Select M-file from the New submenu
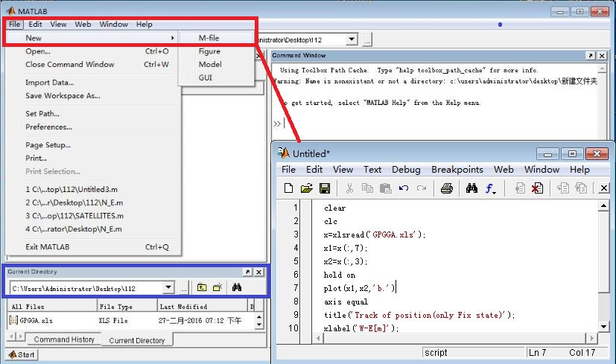 209,38
